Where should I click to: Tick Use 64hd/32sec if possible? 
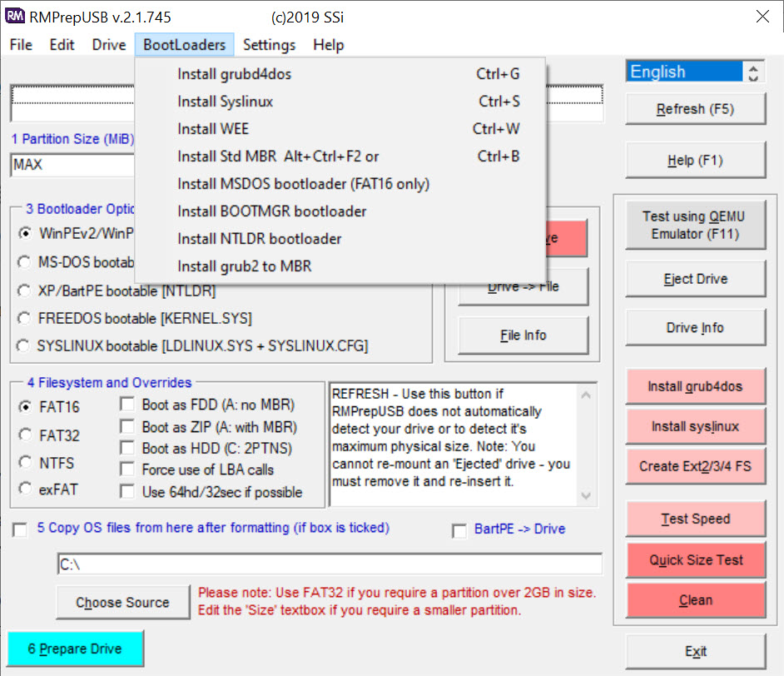coord(127,491)
